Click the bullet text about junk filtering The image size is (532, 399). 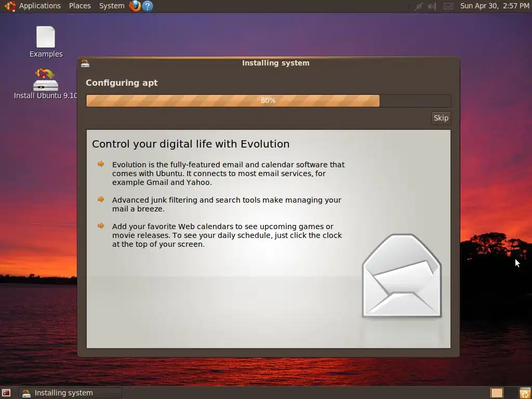227,204
